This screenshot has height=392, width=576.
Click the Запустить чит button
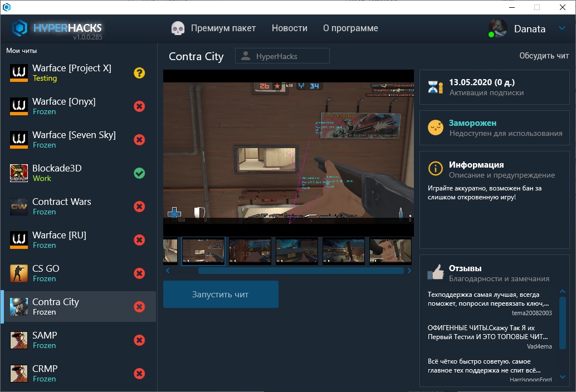pos(221,295)
